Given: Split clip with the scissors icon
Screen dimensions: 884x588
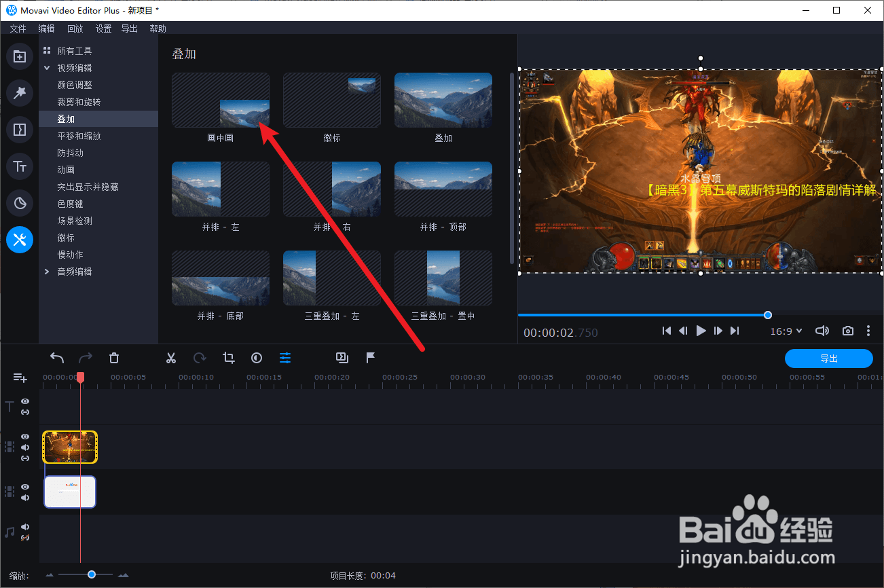Looking at the screenshot, I should (x=171, y=358).
